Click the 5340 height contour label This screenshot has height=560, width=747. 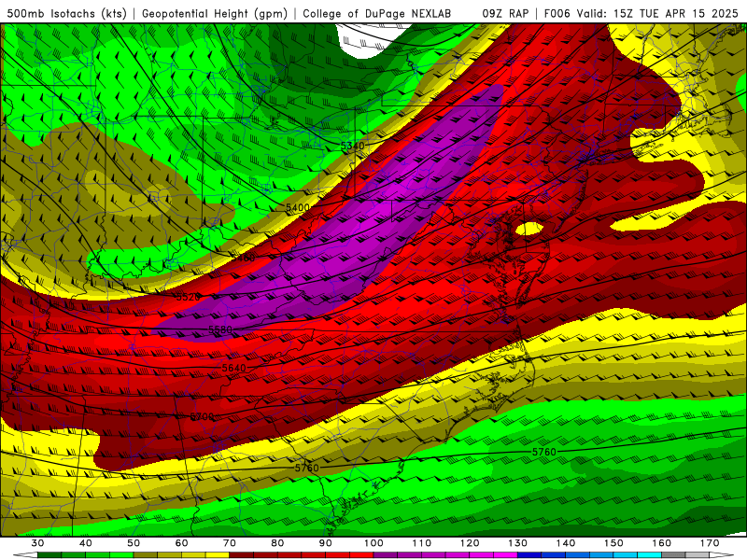(353, 146)
